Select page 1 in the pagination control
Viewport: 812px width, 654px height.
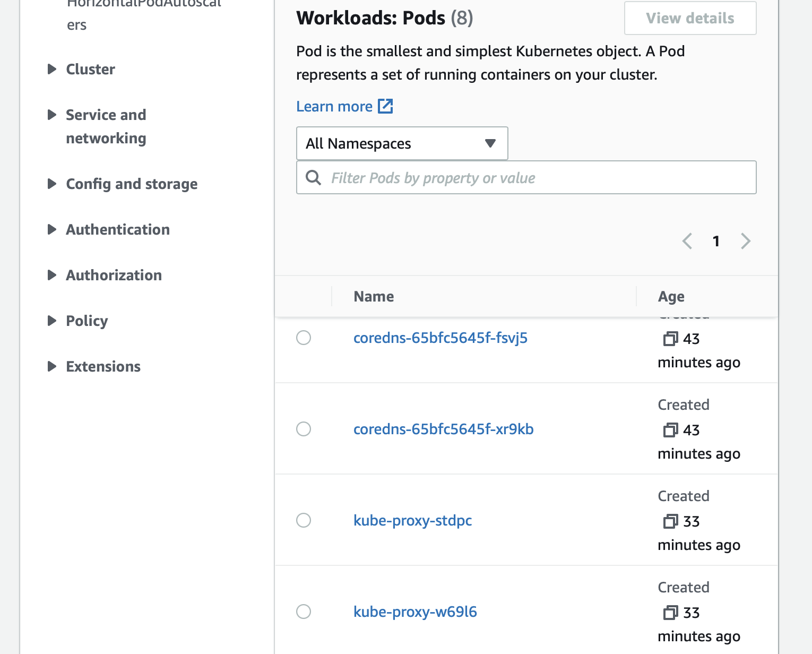(716, 241)
